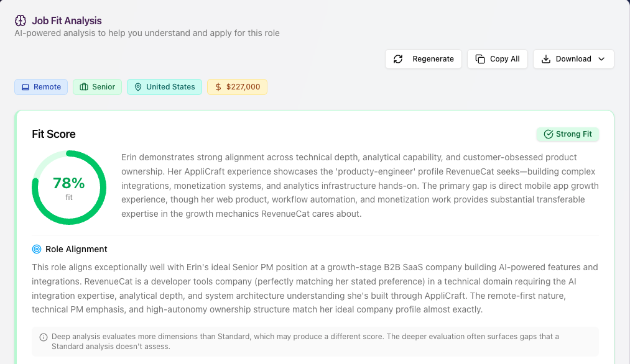Click the 'Erin demonstrates strong alignment' summary paragraph

coord(360,185)
